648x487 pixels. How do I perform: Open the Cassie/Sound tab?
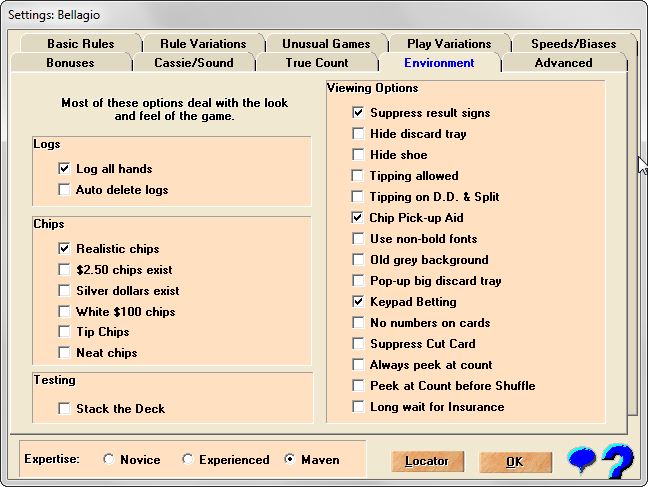(x=193, y=62)
